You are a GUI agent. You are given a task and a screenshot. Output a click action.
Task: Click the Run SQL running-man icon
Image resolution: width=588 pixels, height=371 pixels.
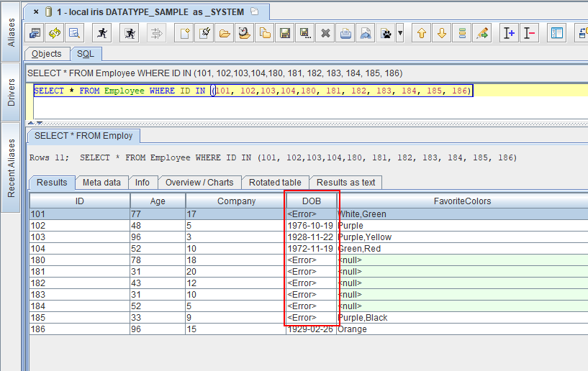pos(103,33)
